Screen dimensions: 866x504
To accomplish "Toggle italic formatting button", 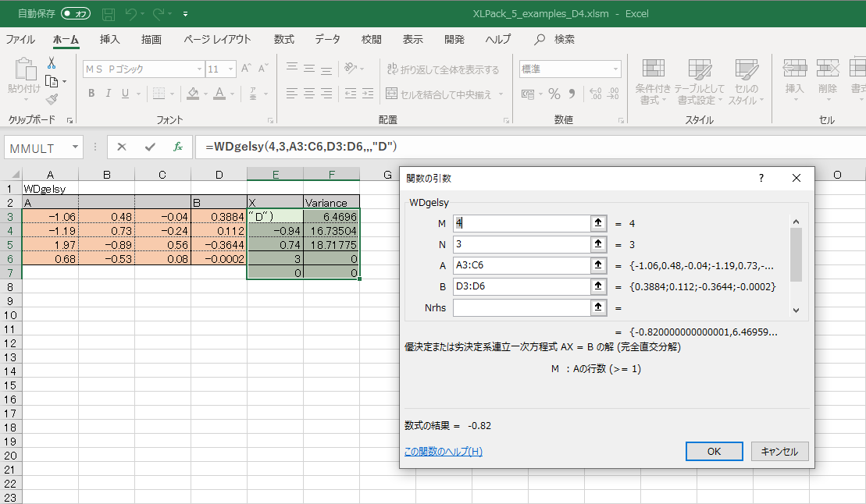I will click(x=109, y=94).
